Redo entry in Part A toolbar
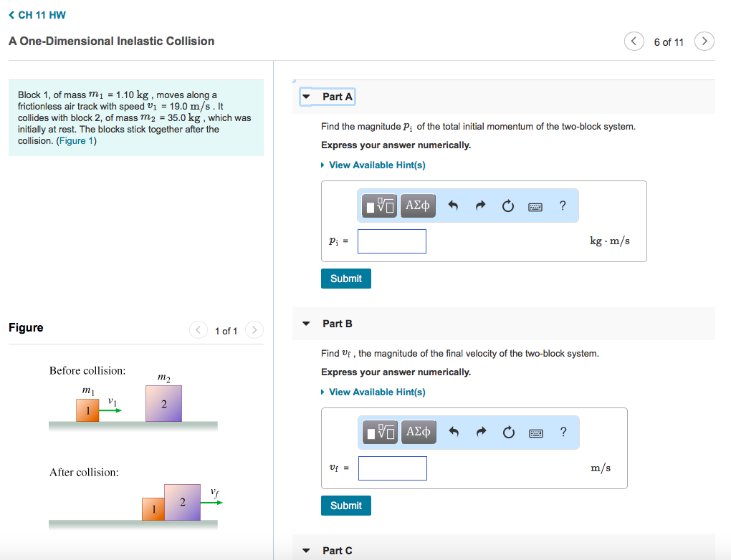The image size is (731, 560). [x=480, y=206]
